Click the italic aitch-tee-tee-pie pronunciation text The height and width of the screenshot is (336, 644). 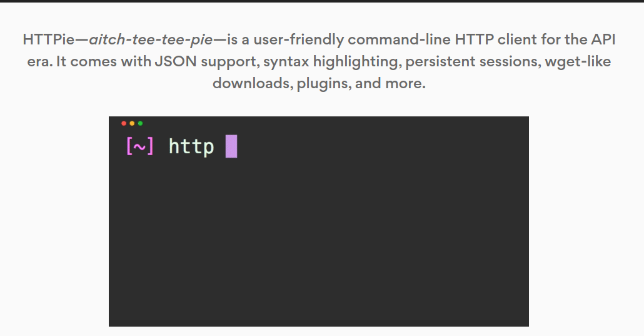[150, 40]
